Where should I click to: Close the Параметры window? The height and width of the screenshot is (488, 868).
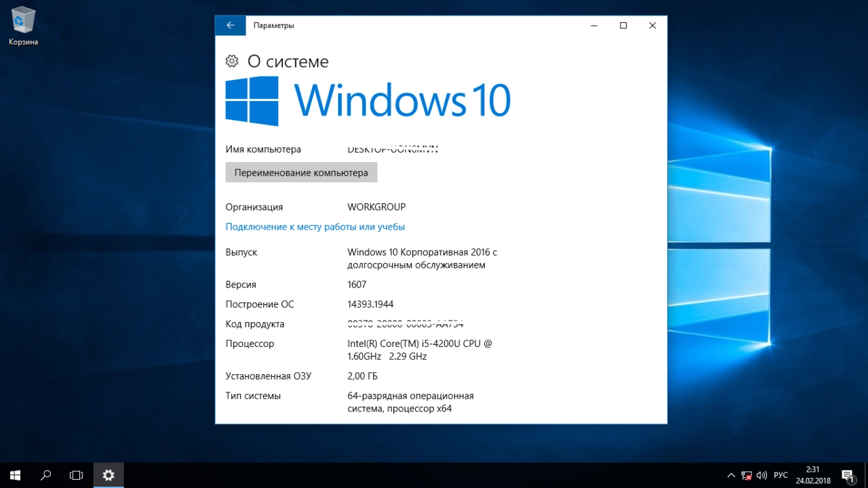tap(652, 26)
